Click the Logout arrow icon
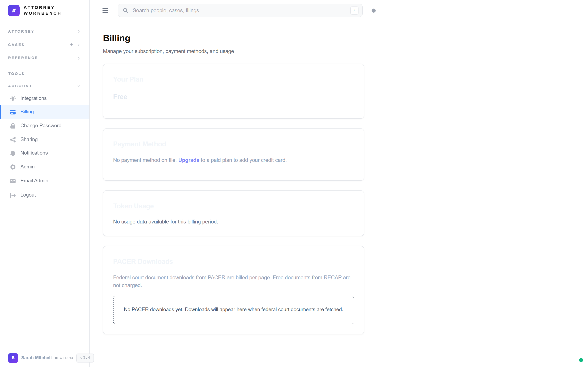The image size is (588, 367). pos(13,195)
